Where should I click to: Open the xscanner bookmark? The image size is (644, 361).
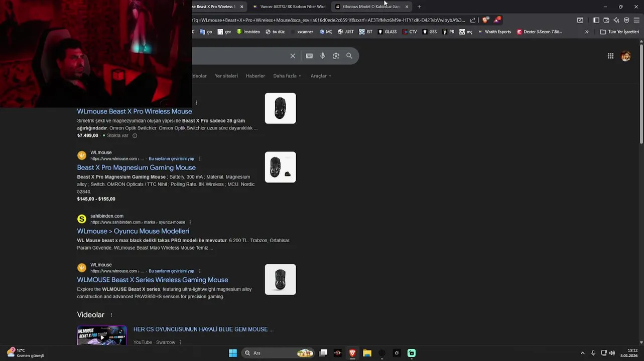(x=302, y=32)
